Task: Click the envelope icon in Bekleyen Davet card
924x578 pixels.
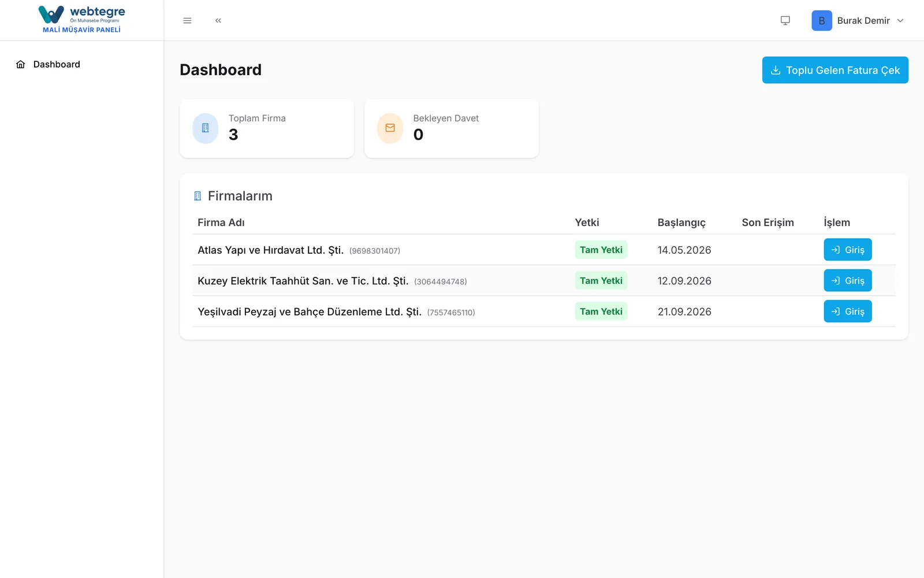Action: 390,128
